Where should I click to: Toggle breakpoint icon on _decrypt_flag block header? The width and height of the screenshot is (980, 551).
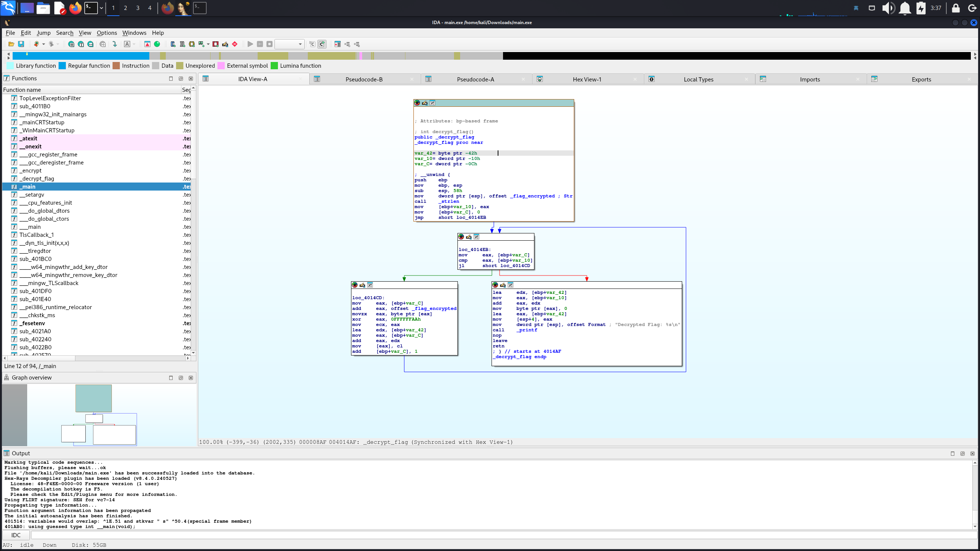point(417,103)
